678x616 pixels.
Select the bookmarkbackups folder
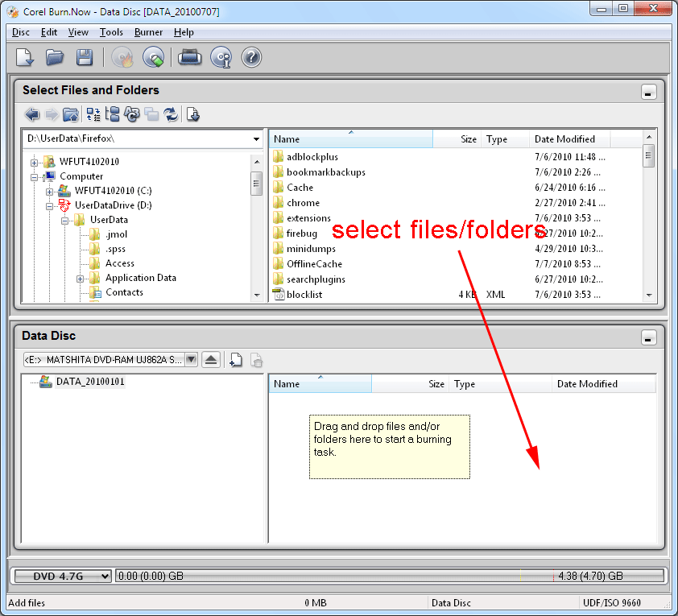click(x=325, y=172)
